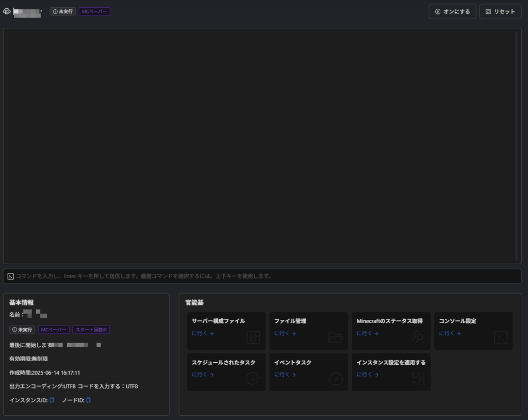Click the スケジュールされたタスク card title
Image resolution: width=528 pixels, height=420 pixels.
(224, 362)
